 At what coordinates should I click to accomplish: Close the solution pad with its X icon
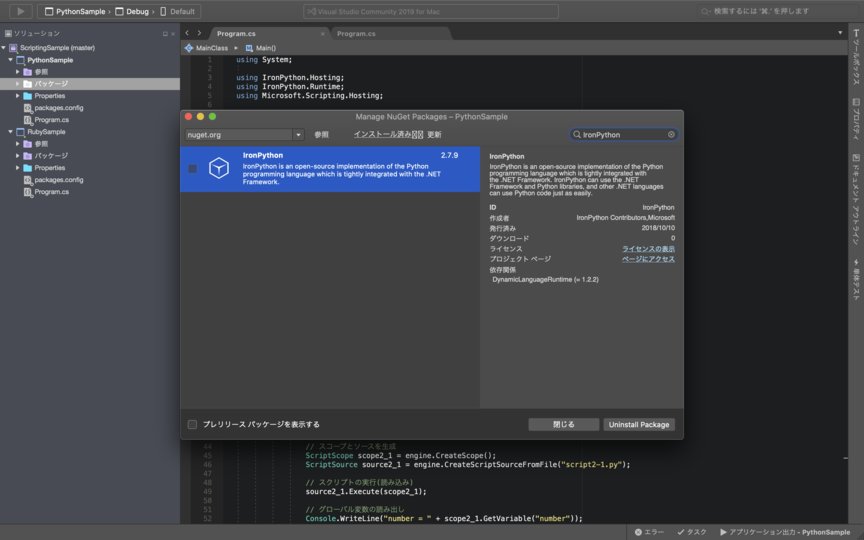[x=173, y=34]
